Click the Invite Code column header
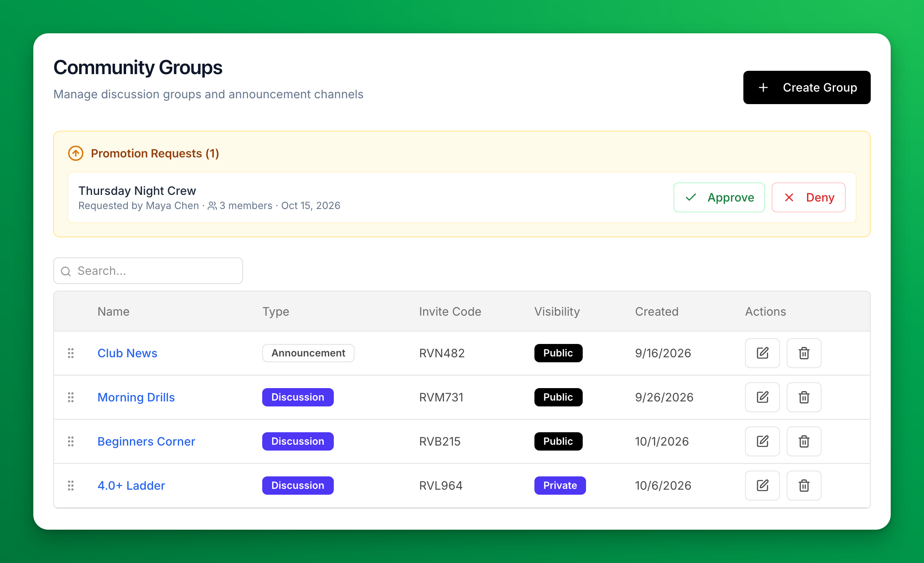This screenshot has height=563, width=924. click(x=450, y=311)
